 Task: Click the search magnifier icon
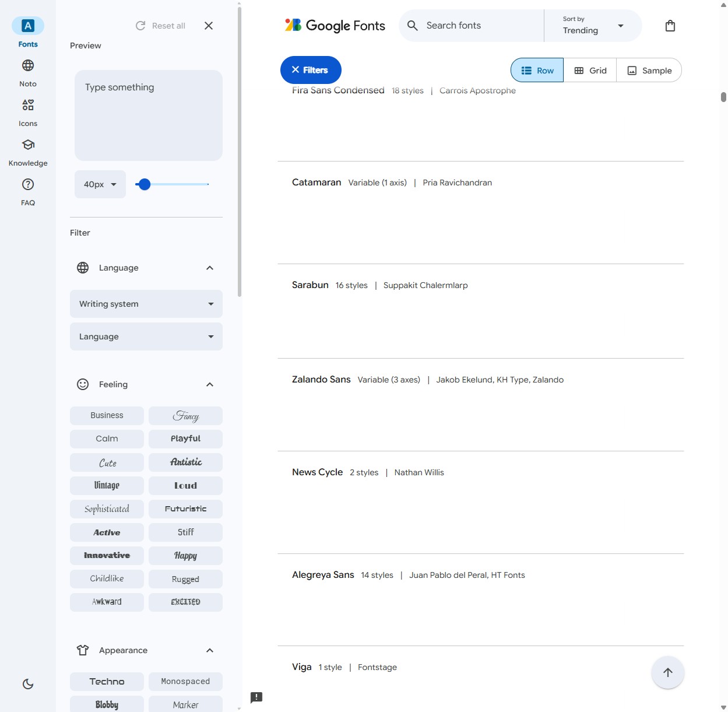(413, 26)
